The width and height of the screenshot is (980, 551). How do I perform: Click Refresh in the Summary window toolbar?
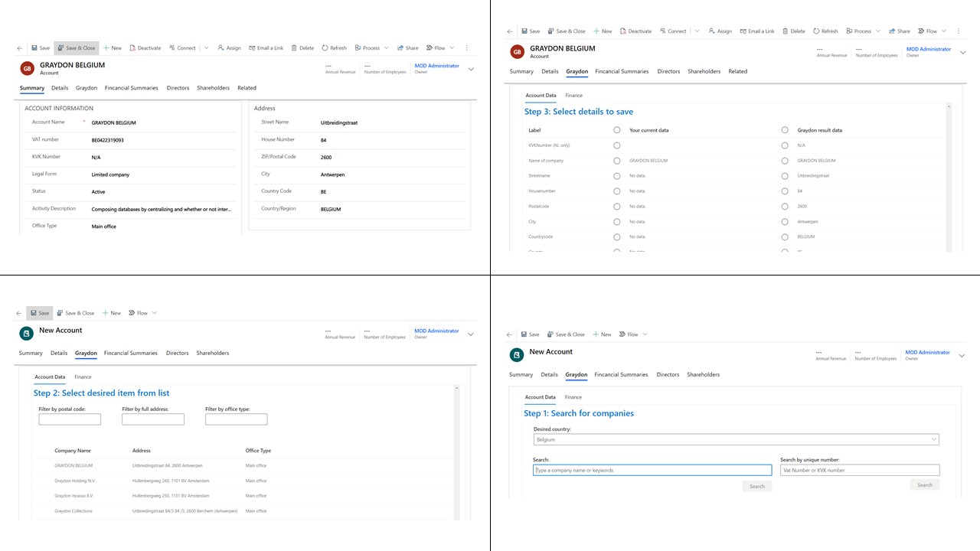tap(335, 48)
